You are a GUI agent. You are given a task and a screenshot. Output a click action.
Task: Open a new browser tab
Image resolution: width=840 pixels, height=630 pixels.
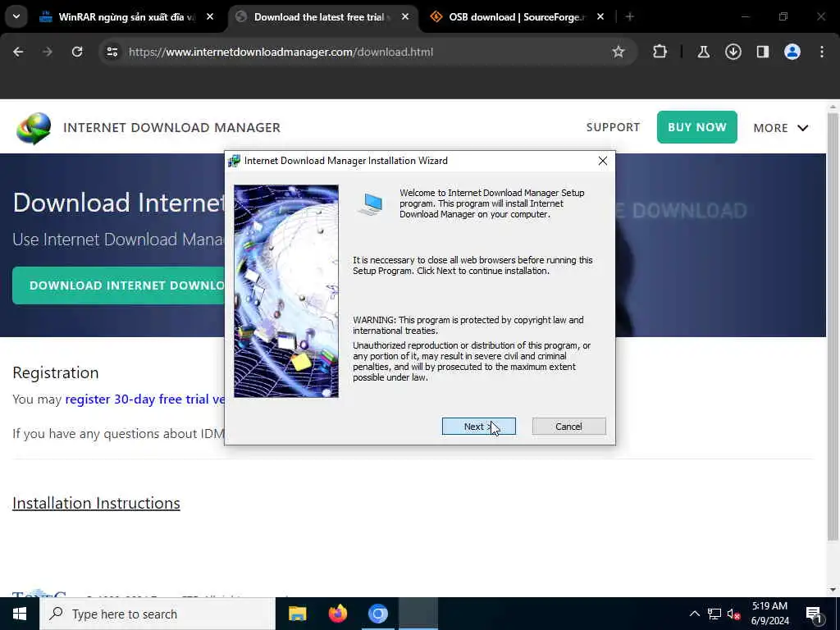point(630,17)
